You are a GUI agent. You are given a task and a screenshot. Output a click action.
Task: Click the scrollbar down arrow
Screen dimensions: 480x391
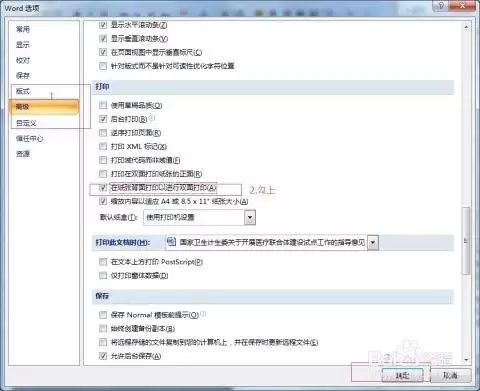466,360
